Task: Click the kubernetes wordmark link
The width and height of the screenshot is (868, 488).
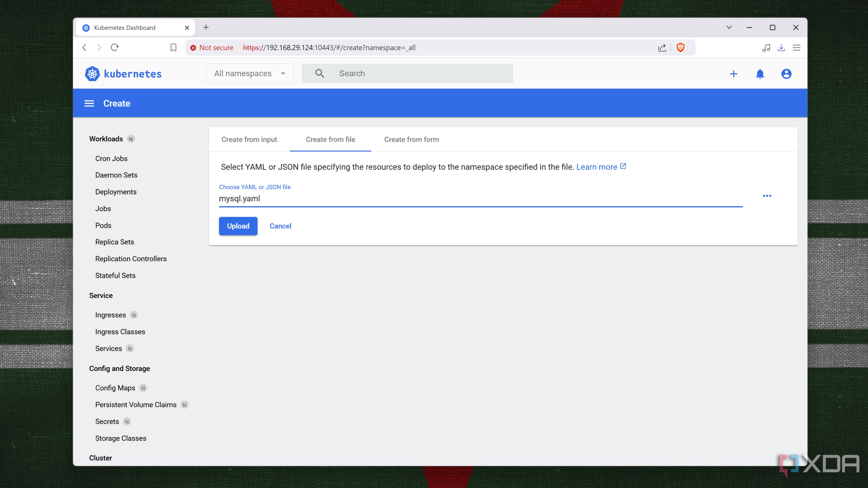Action: [x=133, y=74]
